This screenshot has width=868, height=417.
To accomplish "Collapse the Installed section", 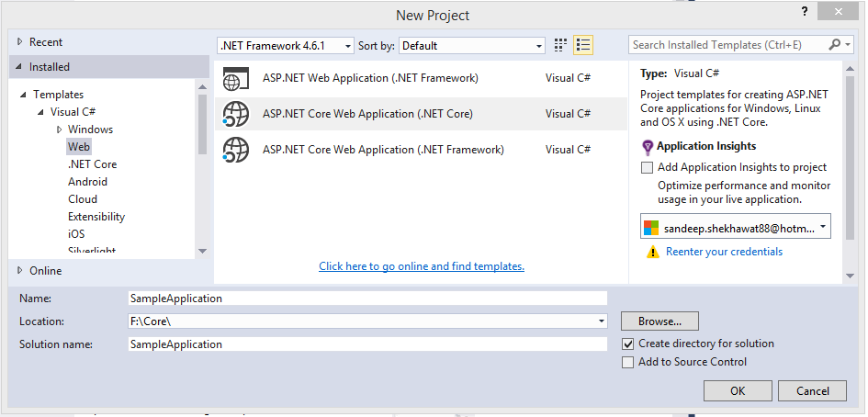I will click(x=20, y=66).
